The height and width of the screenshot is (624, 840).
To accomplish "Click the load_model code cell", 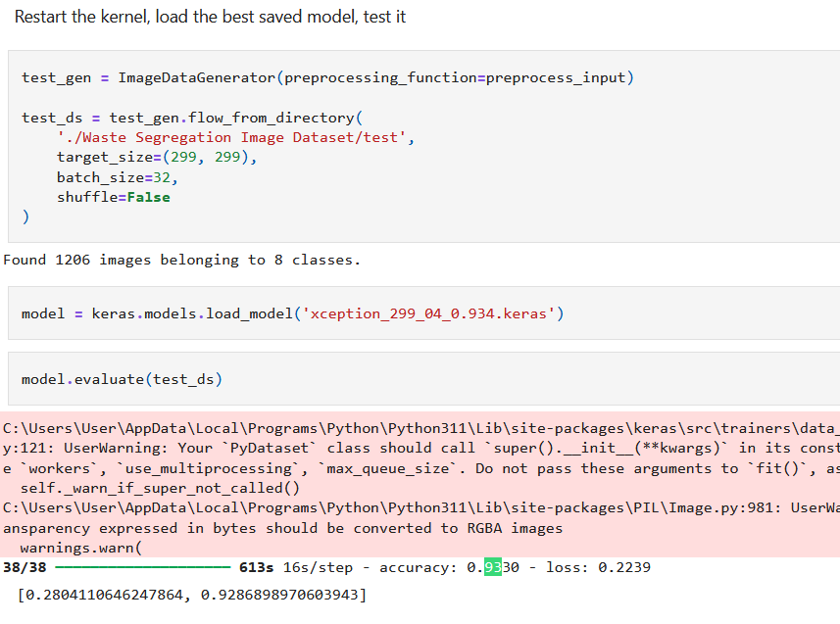I will point(423,313).
